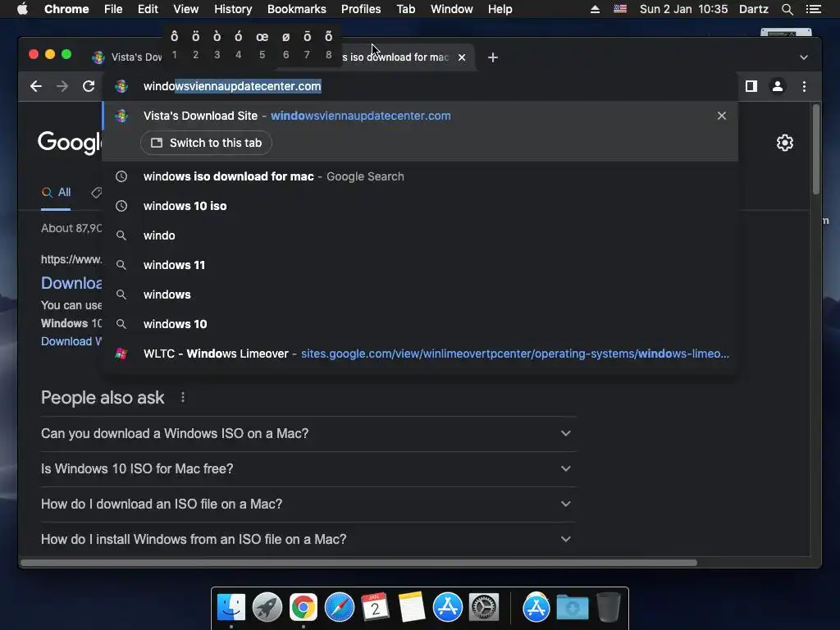Expand 'How do I download an ISO file on a Mac?'
Viewport: 840px width, 630px height.
tap(308, 504)
